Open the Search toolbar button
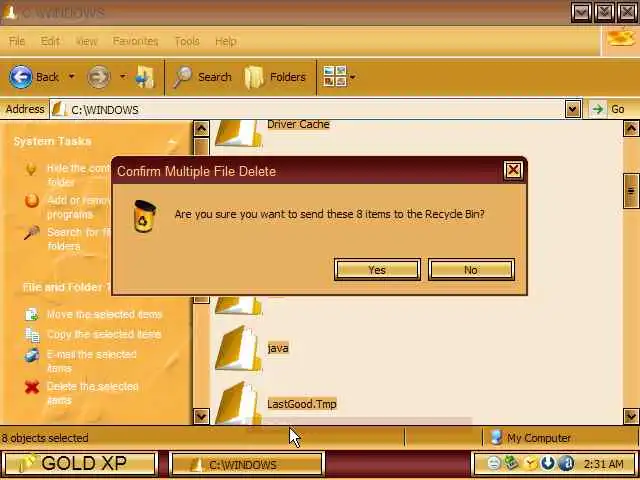The image size is (640, 480). click(202, 77)
